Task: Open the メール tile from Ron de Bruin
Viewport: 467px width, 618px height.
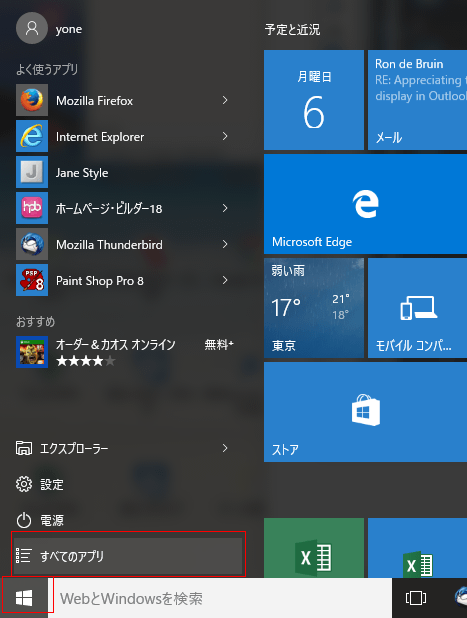Action: 417,100
